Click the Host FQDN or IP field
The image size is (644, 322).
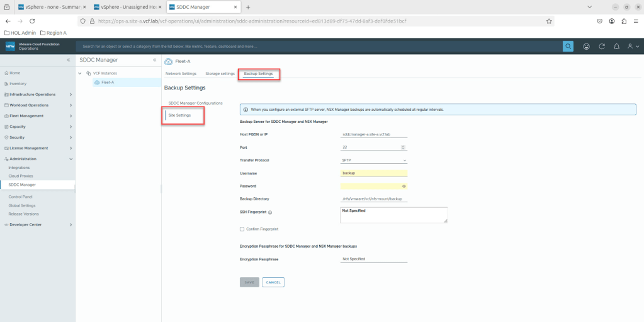(374, 134)
